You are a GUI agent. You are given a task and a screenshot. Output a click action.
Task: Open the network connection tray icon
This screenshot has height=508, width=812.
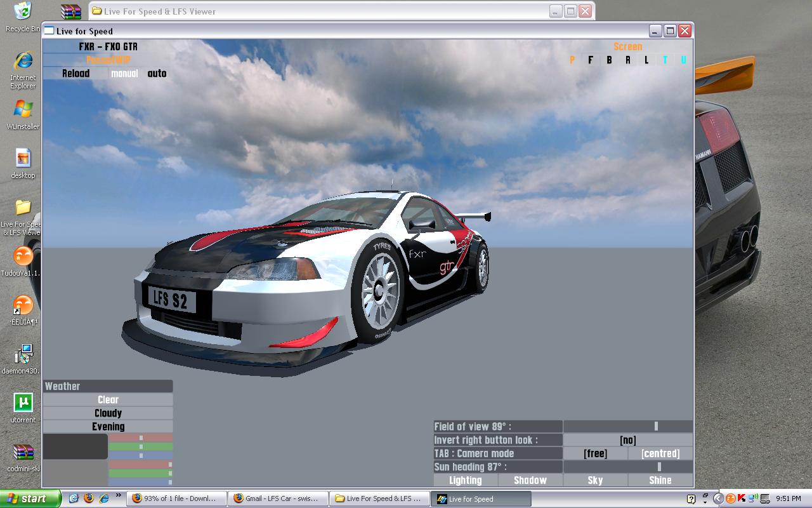click(x=752, y=498)
